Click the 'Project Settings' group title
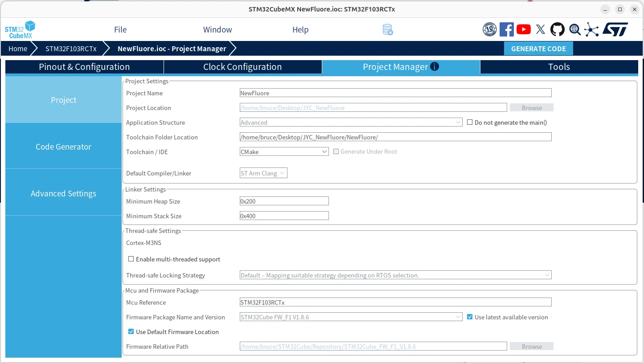Screen dimensions: 644x363 tap(147, 81)
